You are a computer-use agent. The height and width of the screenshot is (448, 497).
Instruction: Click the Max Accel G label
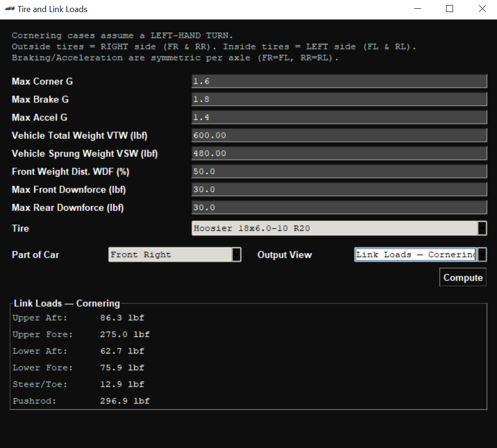pyautogui.click(x=40, y=117)
